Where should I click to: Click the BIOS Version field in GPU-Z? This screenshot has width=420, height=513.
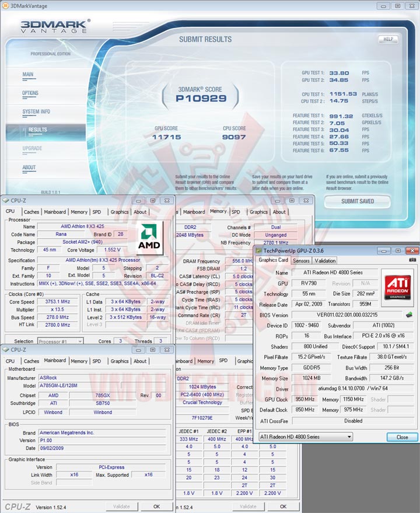346,315
